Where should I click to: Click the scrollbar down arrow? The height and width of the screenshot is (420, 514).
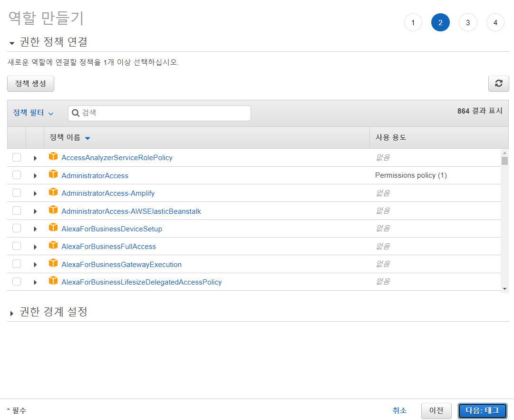click(x=505, y=289)
